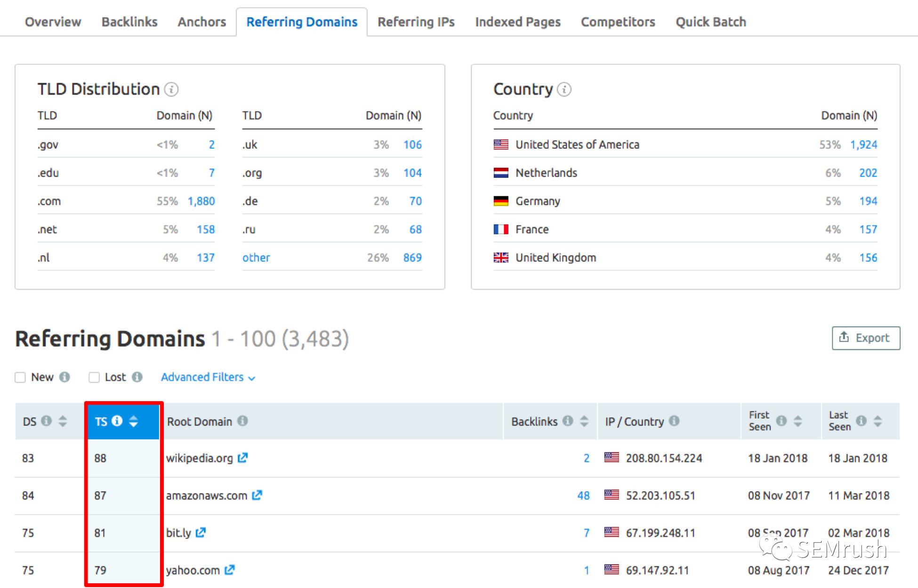Switch to the Anchors tab

click(x=201, y=22)
